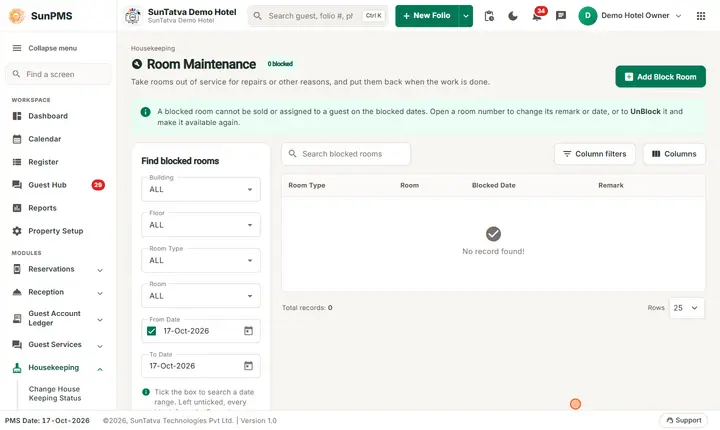The width and height of the screenshot is (720, 430).
Task: Click the Property Setup gear icon
Action: click(x=17, y=231)
